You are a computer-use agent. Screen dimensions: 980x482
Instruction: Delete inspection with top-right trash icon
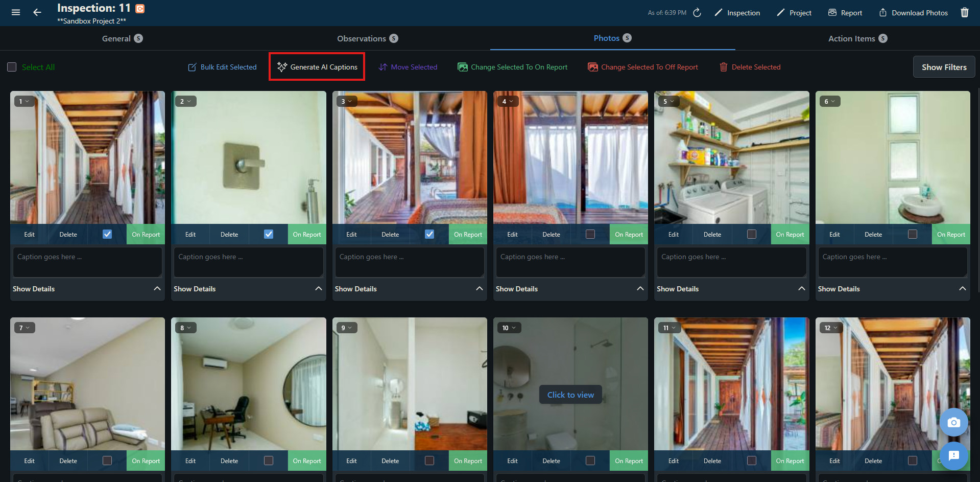click(x=965, y=12)
